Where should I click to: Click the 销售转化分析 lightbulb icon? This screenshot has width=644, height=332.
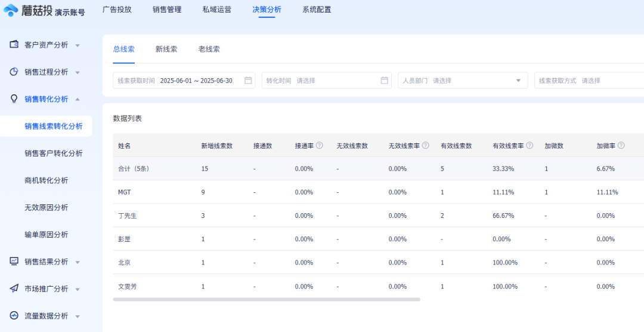(14, 99)
